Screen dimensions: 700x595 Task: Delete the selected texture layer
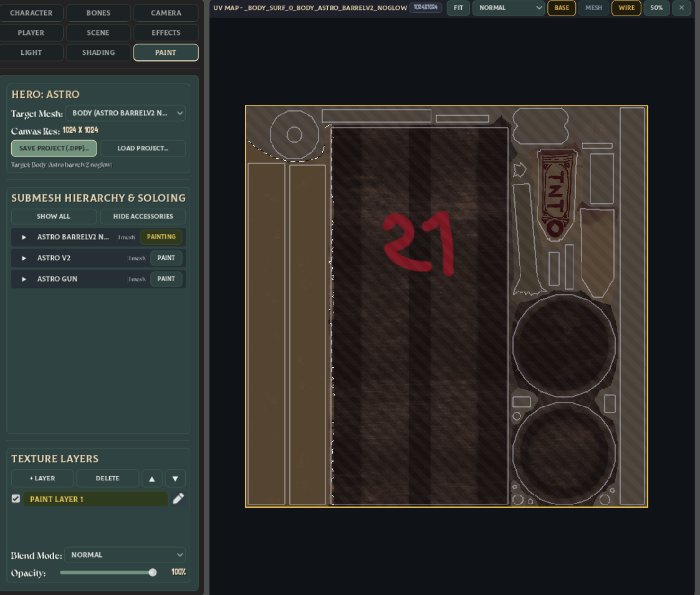[x=108, y=478]
